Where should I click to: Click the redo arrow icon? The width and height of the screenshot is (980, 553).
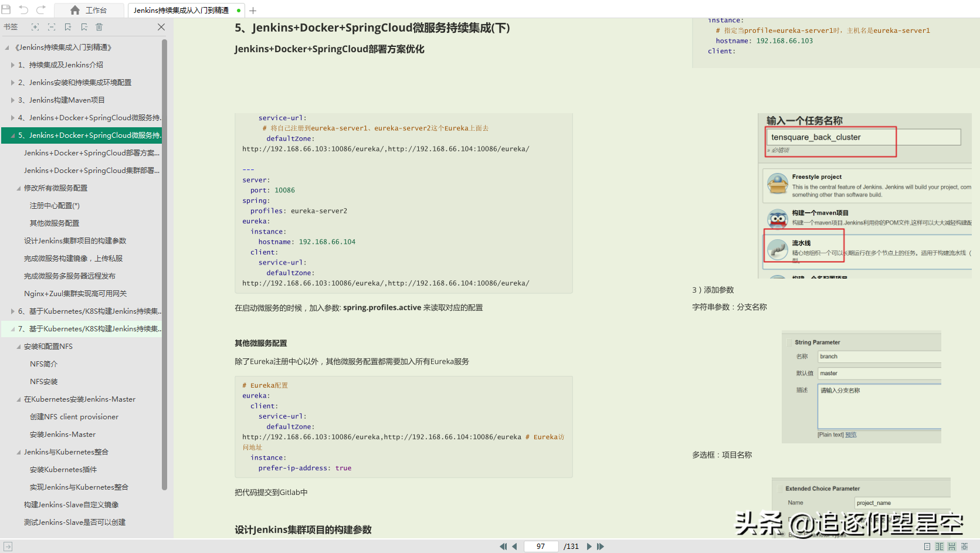tap(41, 9)
